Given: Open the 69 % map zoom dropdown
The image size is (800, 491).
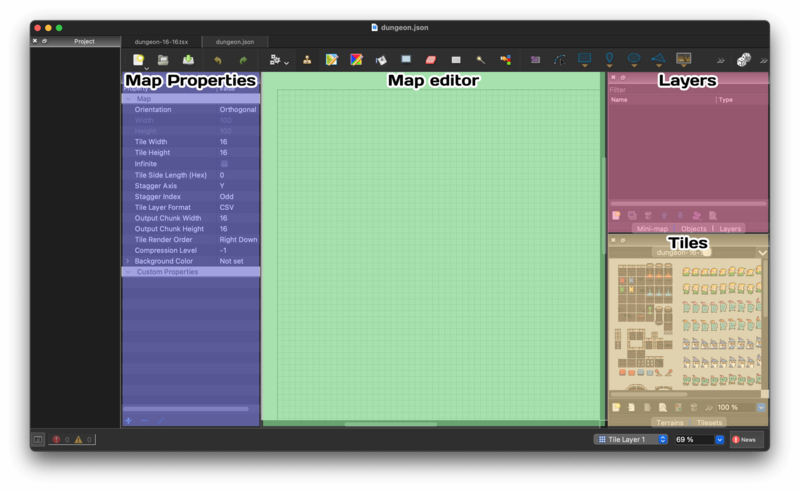Looking at the screenshot, I should click(x=719, y=439).
